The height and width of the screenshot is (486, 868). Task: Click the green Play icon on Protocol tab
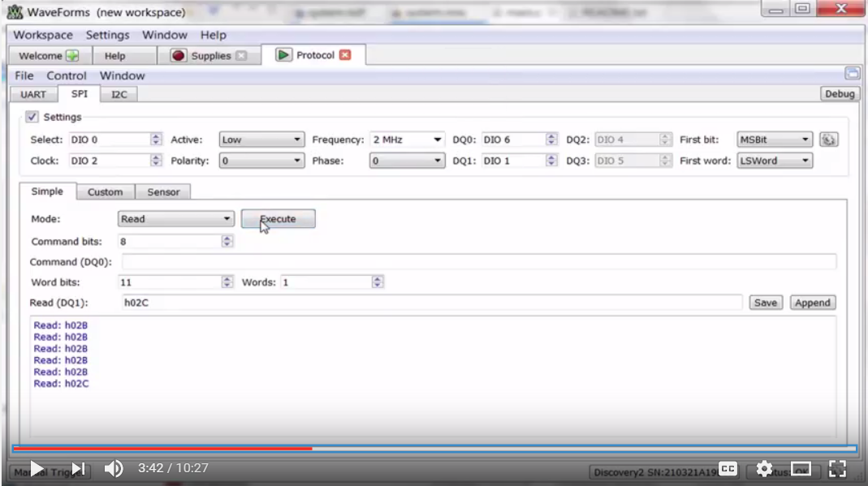(x=283, y=54)
